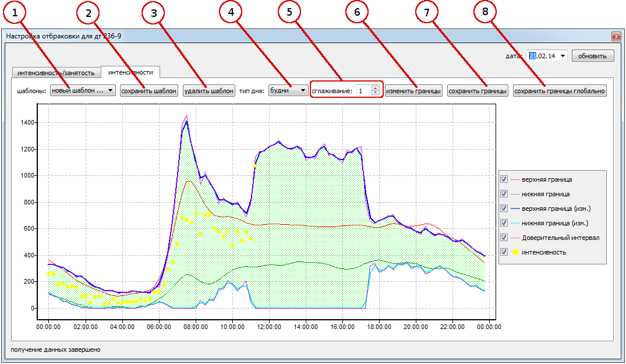Increase сглаживание with the up arrow
626x364 pixels.
(x=375, y=88)
